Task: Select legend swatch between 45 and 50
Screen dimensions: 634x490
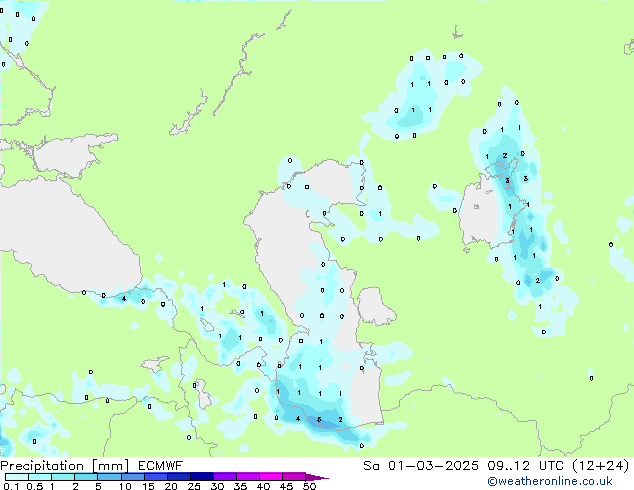Action: [x=294, y=477]
